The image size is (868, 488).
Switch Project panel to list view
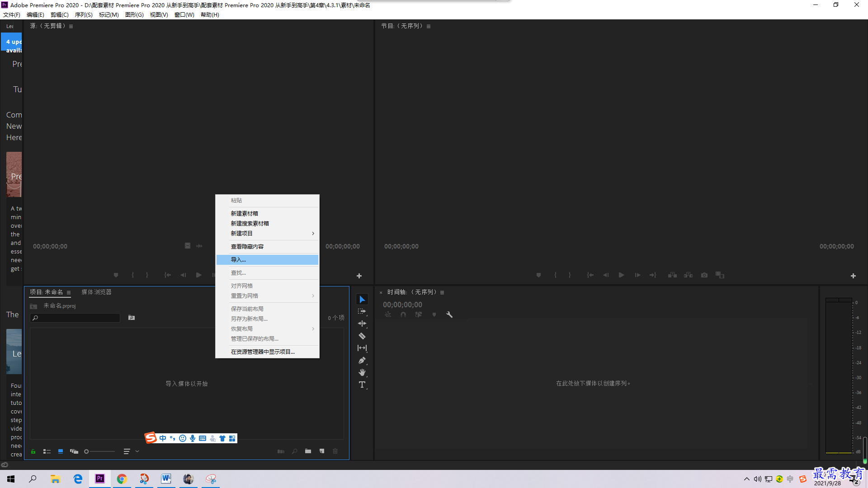(x=47, y=451)
